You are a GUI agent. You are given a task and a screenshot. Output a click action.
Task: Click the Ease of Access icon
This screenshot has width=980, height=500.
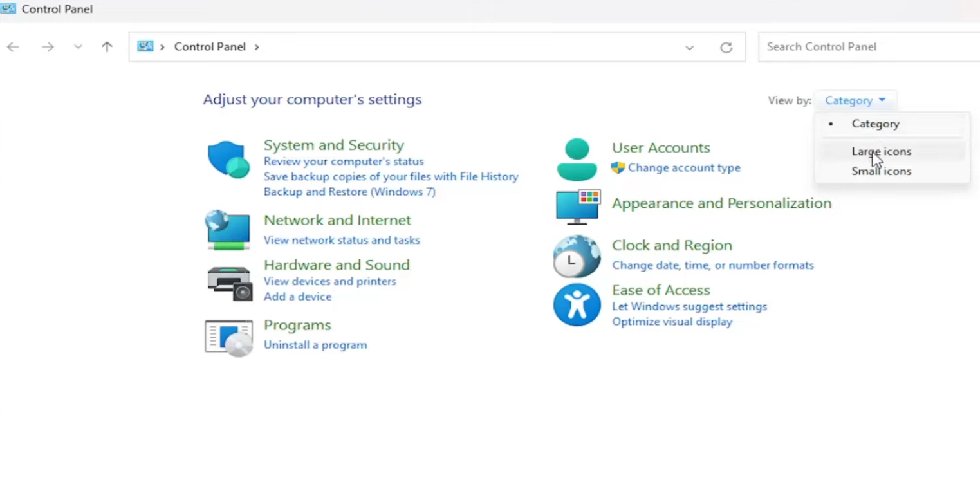click(577, 305)
